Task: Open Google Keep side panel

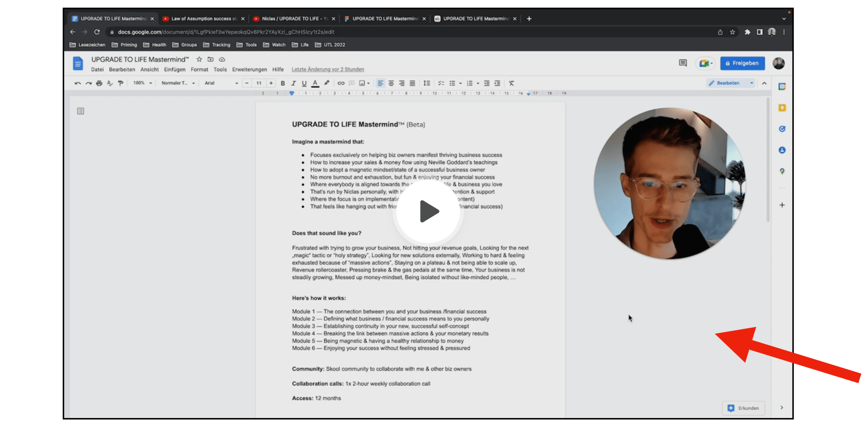Action: pyautogui.click(x=782, y=108)
